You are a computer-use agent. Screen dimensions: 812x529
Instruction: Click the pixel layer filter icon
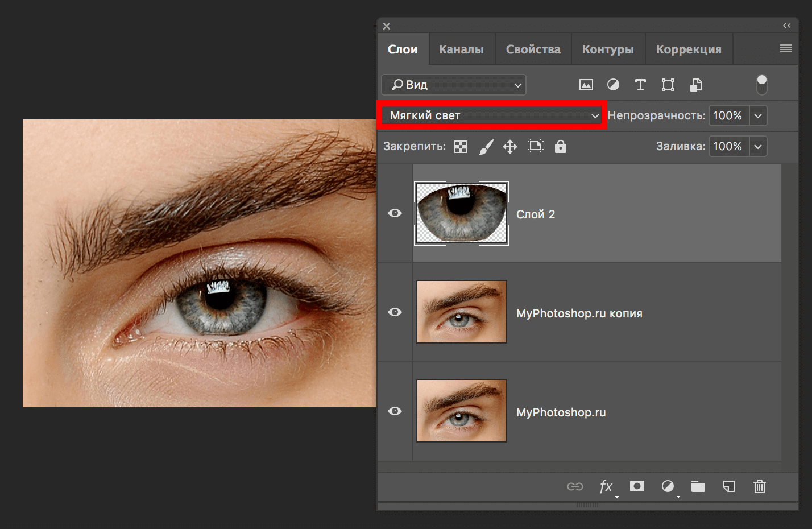coord(586,85)
